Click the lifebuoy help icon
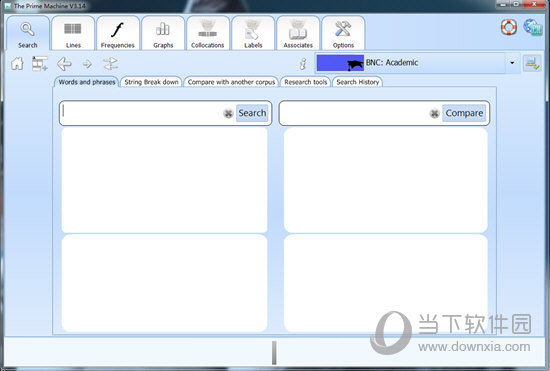The width and height of the screenshot is (550, 371). tap(509, 27)
